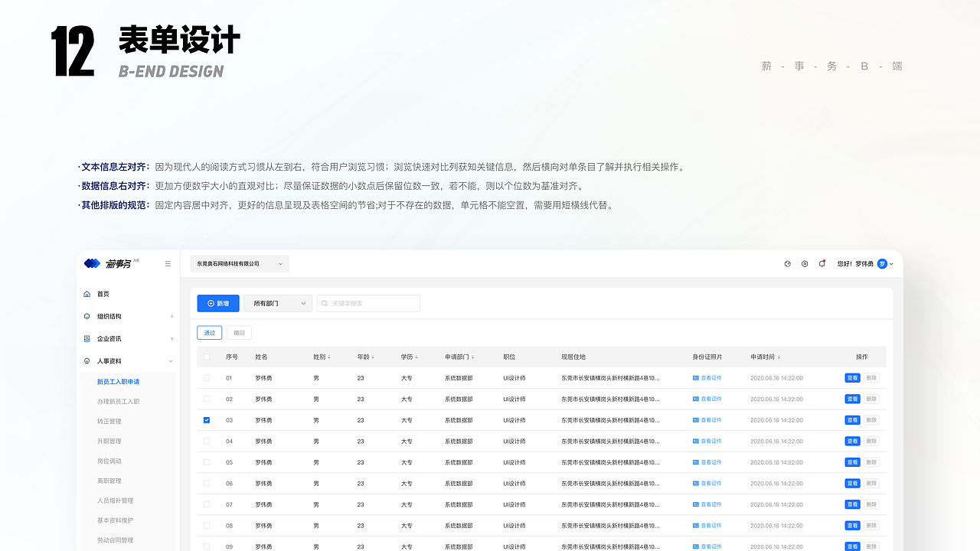Check the checkbox for row 02
Screen dimensions: 980x551
(x=207, y=399)
